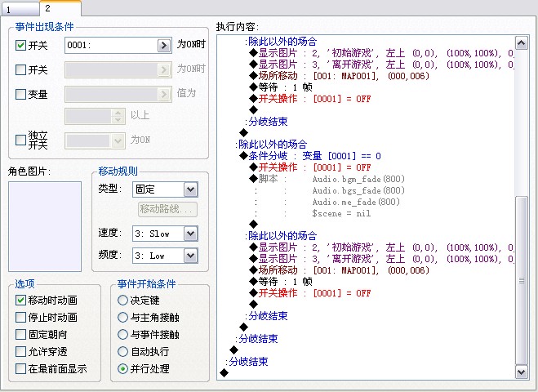Select the 与主角接触 trigger radio button
The height and width of the screenshot is (392, 538).
(x=122, y=317)
